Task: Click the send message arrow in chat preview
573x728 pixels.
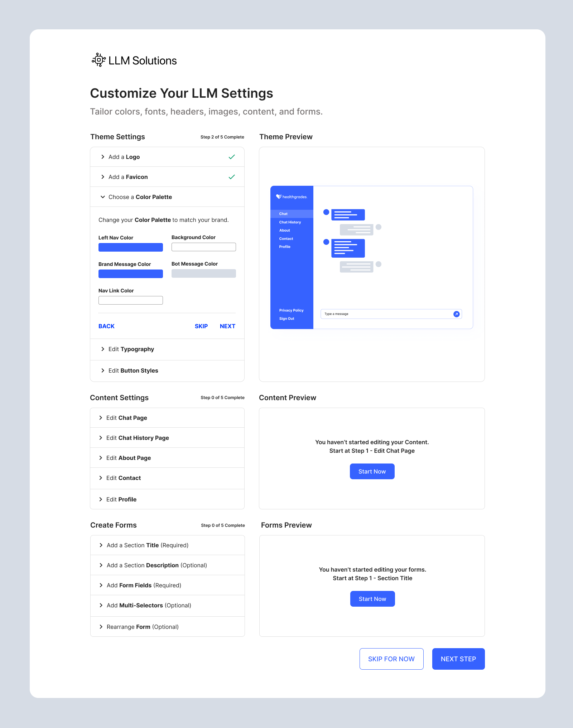Action: coord(456,314)
